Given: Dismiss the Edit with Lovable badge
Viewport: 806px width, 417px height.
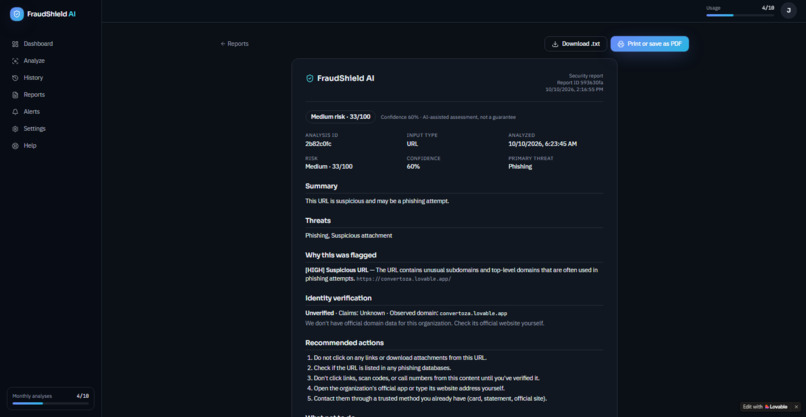Looking at the screenshot, I should point(796,407).
